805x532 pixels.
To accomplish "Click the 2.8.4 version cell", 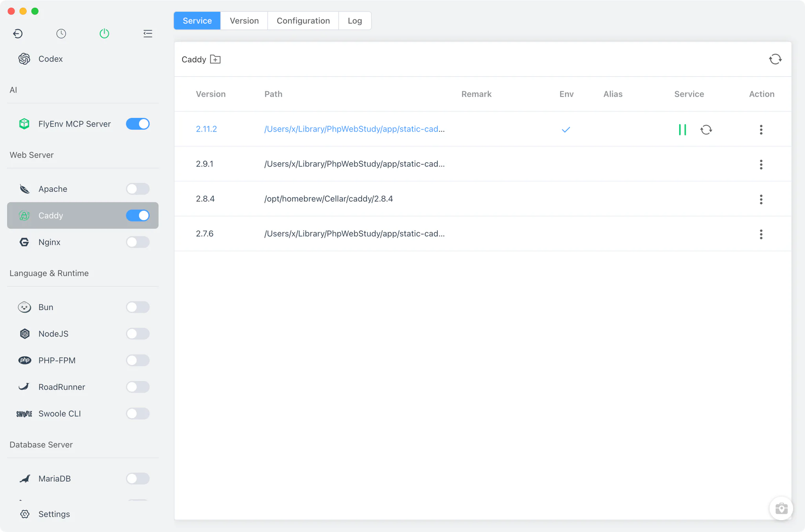I will pos(205,199).
